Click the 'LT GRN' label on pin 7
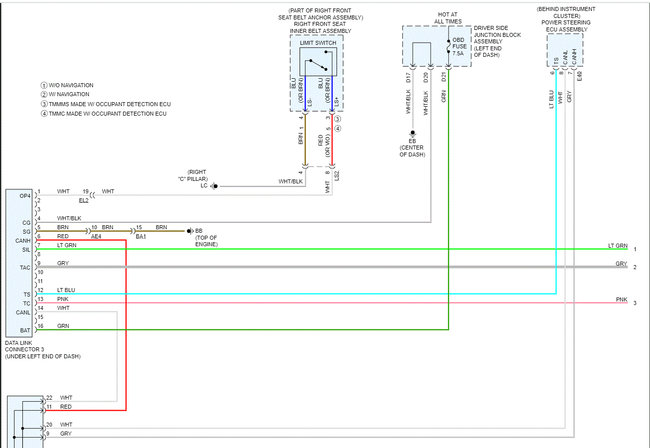The height and width of the screenshot is (448, 650). (66, 245)
